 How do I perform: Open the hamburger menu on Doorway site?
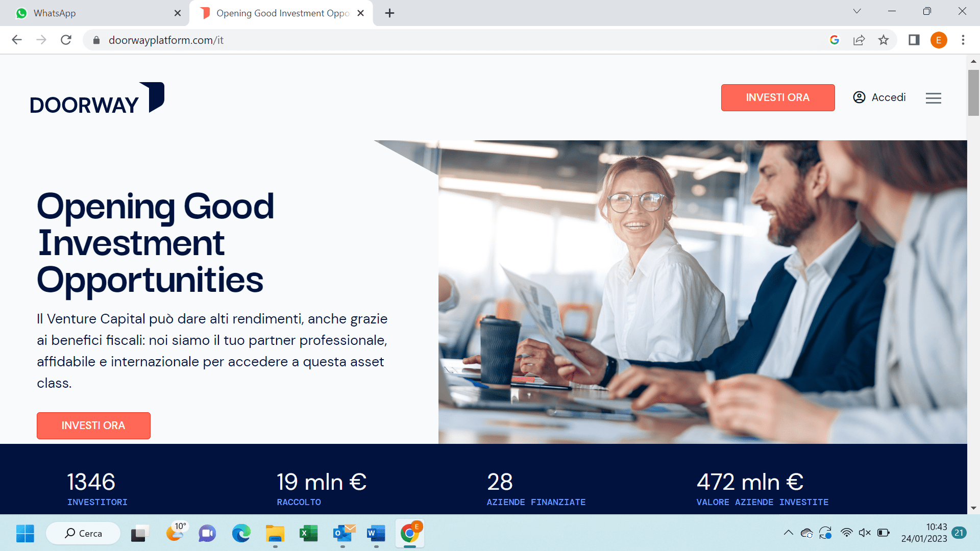[933, 98]
